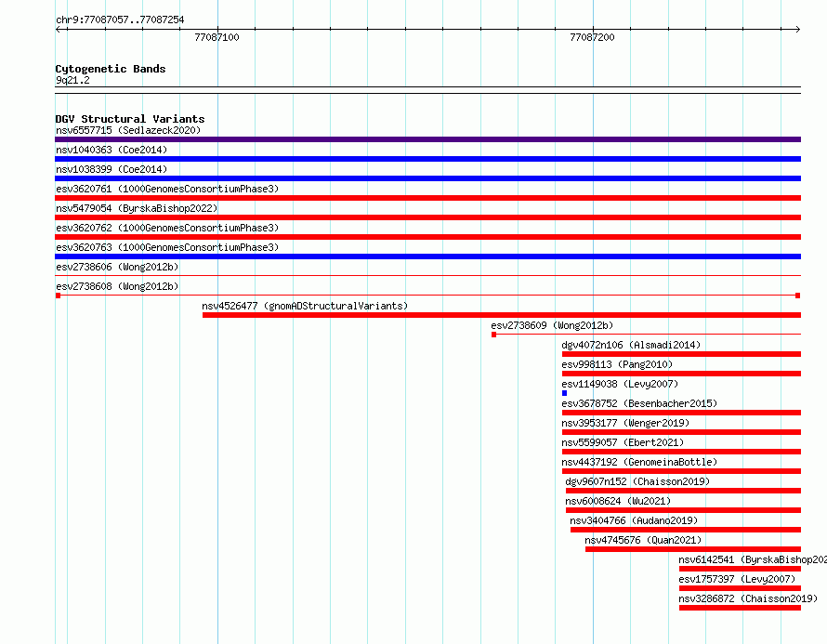Open the DGV Structural Variants track title
This screenshot has height=644, width=827.
pyautogui.click(x=130, y=119)
